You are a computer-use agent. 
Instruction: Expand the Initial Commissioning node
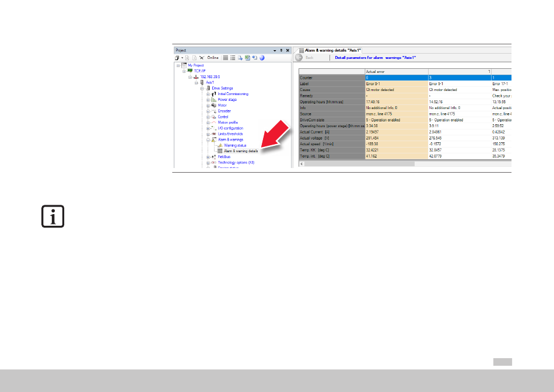(208, 94)
